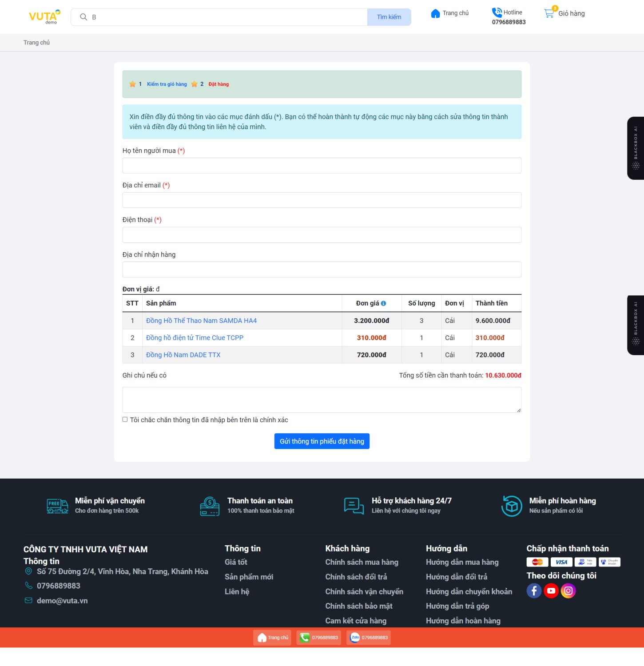Open the Instagram social icon

[x=568, y=591]
